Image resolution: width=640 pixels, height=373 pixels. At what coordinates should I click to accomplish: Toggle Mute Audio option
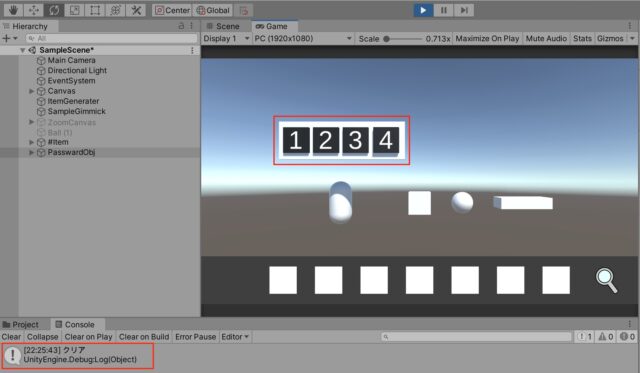(x=546, y=39)
